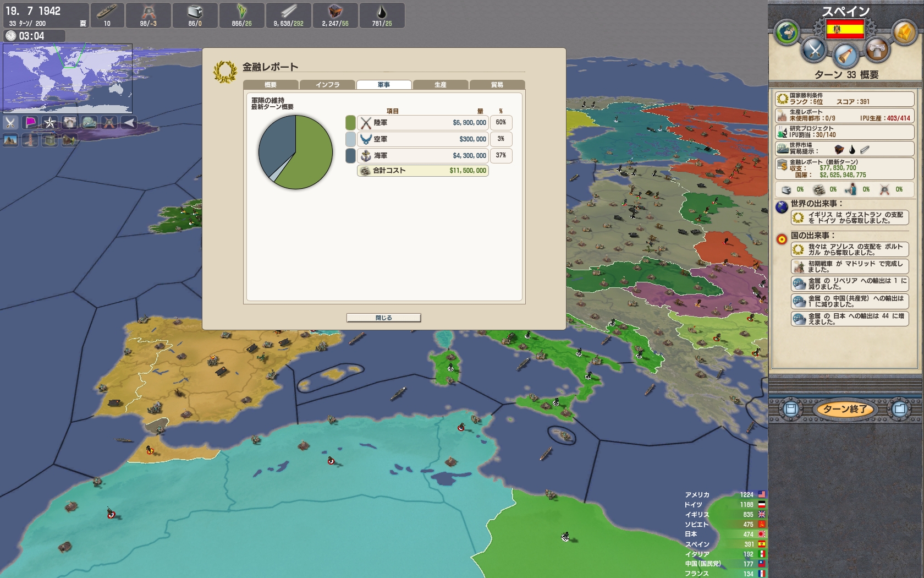Select the column building map filter
The width and height of the screenshot is (924, 578).
pyautogui.click(x=69, y=122)
